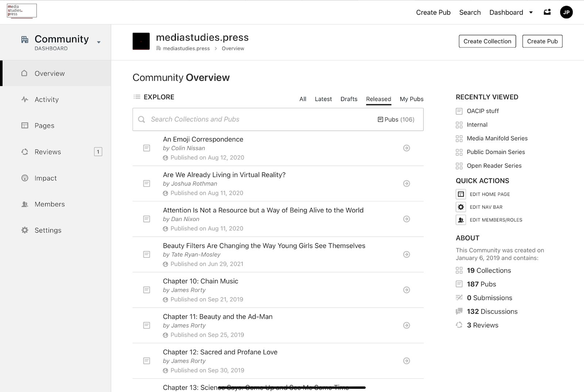Click the collection icon next to Open Reader Series
Image resolution: width=584 pixels, height=392 pixels.
point(459,166)
